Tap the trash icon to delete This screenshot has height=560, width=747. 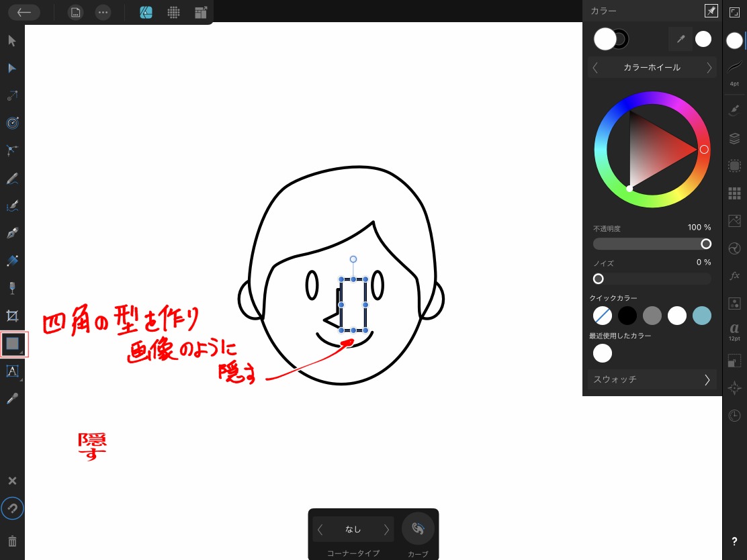12,541
